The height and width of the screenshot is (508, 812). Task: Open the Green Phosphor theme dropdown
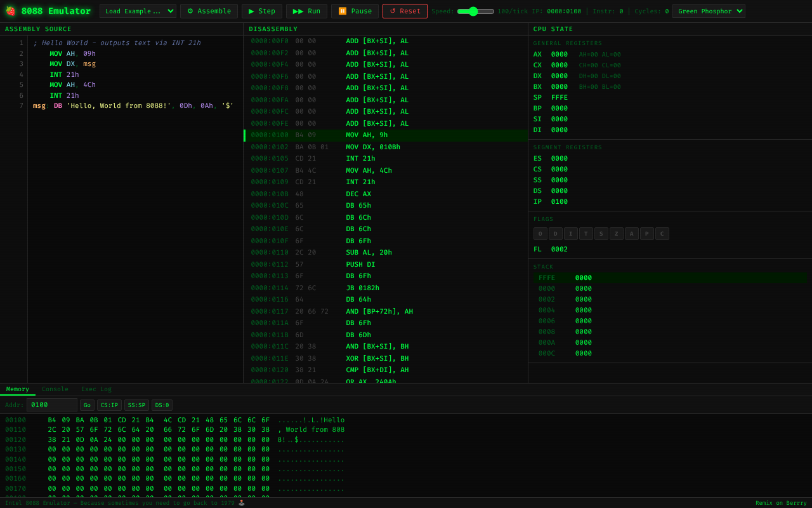click(709, 11)
